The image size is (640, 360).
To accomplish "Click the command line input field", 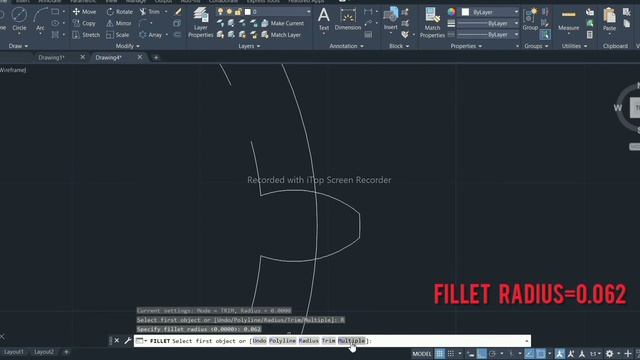I will tap(333, 340).
